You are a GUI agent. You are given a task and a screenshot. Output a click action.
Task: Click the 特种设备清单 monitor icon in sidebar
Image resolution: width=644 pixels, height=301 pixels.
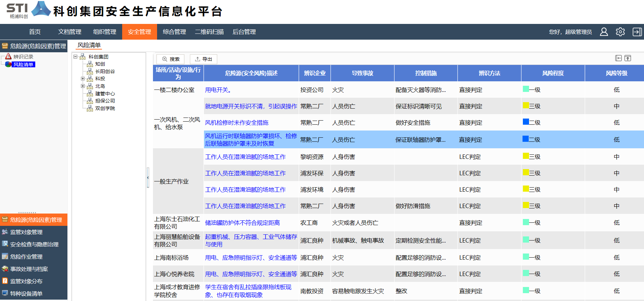tap(5, 293)
